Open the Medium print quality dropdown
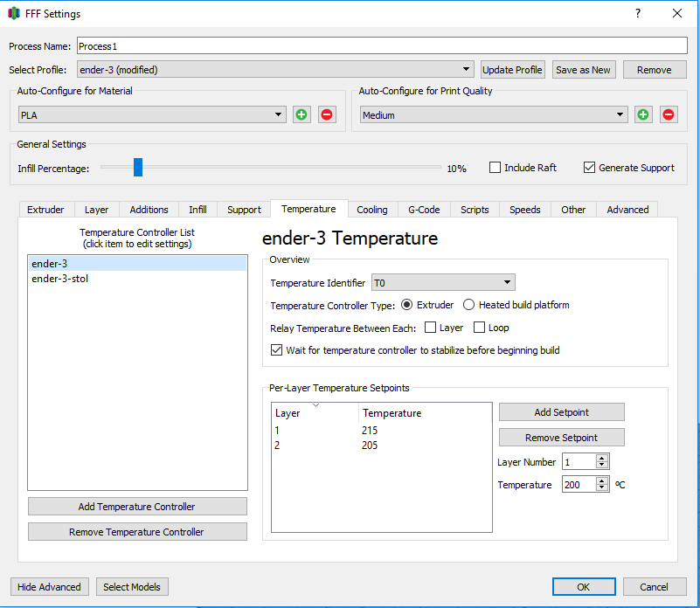 [494, 114]
